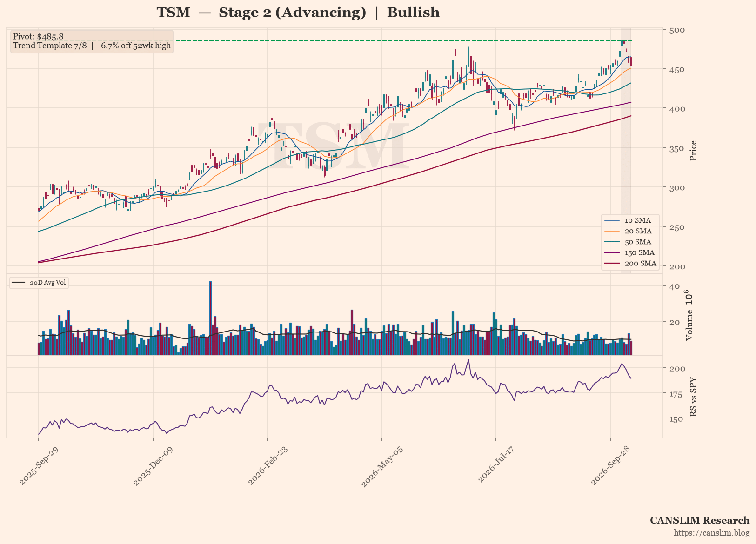The height and width of the screenshot is (544, 756).
Task: Click the 175 RS tick label
Action: point(677,394)
